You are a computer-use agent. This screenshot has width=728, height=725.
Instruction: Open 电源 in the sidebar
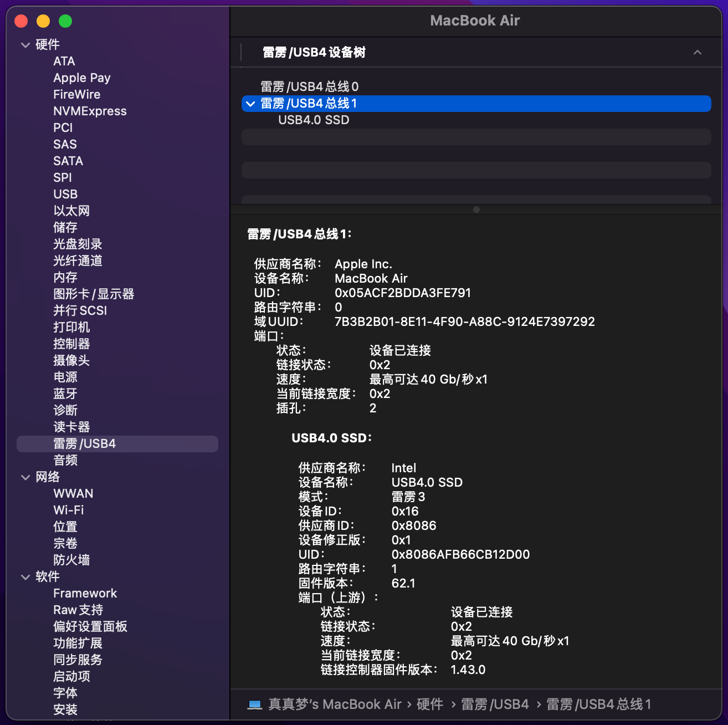(x=65, y=377)
